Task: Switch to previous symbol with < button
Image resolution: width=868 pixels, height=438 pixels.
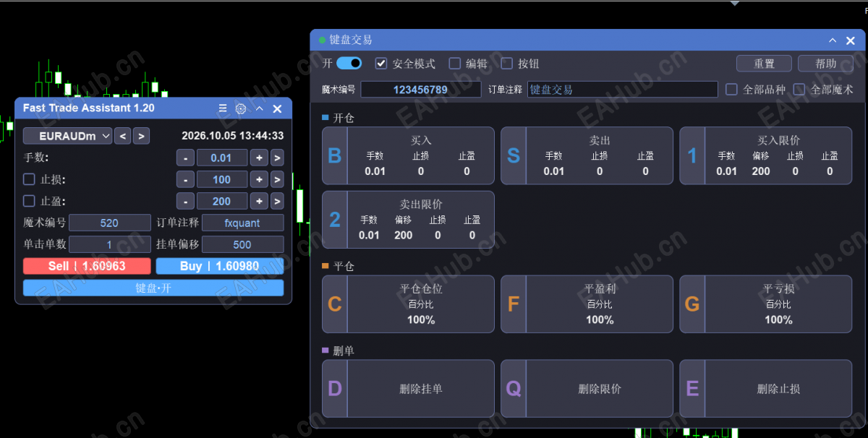Action: [x=123, y=136]
